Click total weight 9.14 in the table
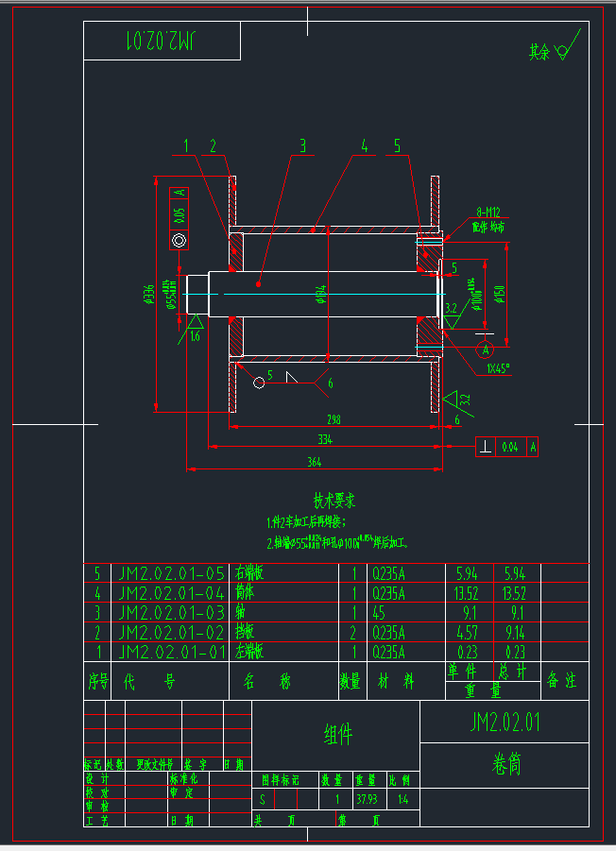The width and height of the screenshot is (616, 851). (x=515, y=633)
